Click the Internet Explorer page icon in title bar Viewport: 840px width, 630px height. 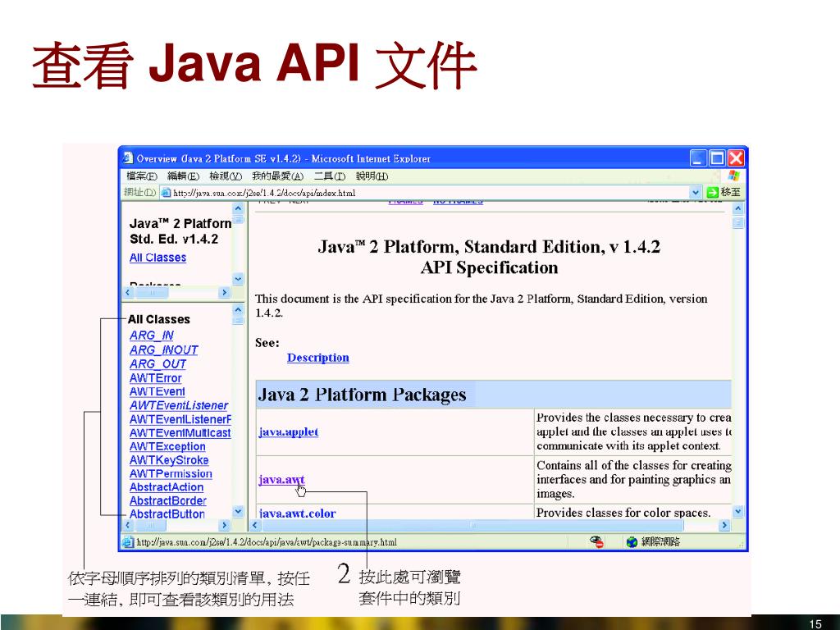click(128, 158)
